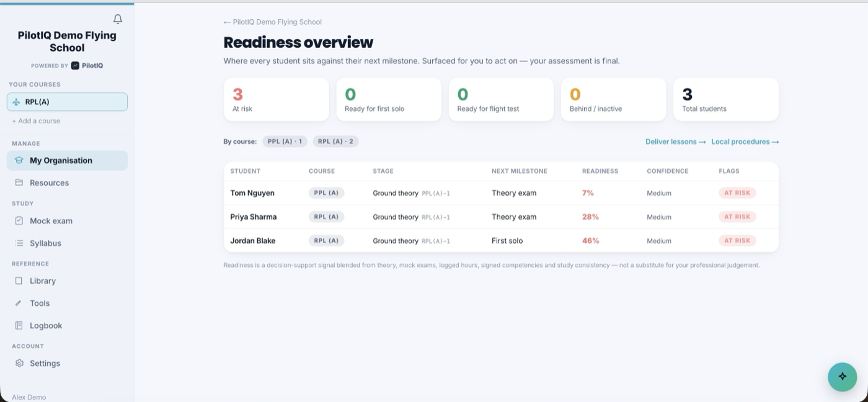Click the RPL (A) badge for Priya Sharma
The height and width of the screenshot is (402, 868).
click(x=326, y=217)
